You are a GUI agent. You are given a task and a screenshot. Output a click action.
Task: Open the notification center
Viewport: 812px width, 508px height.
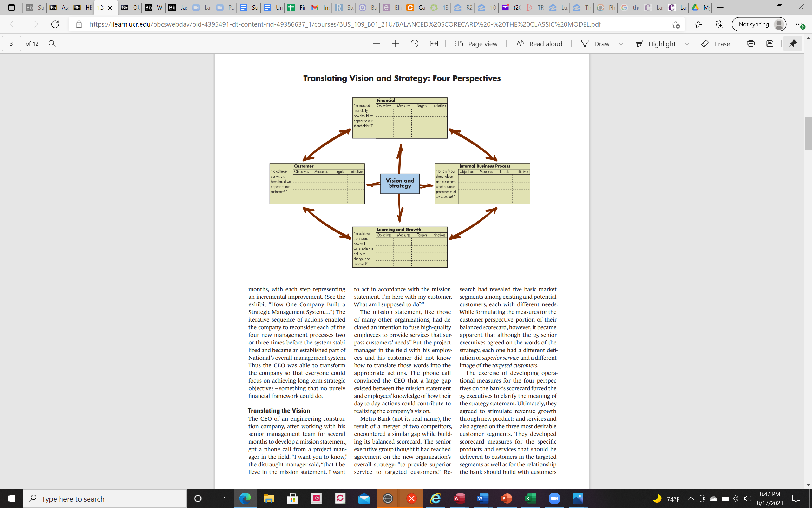click(796, 498)
